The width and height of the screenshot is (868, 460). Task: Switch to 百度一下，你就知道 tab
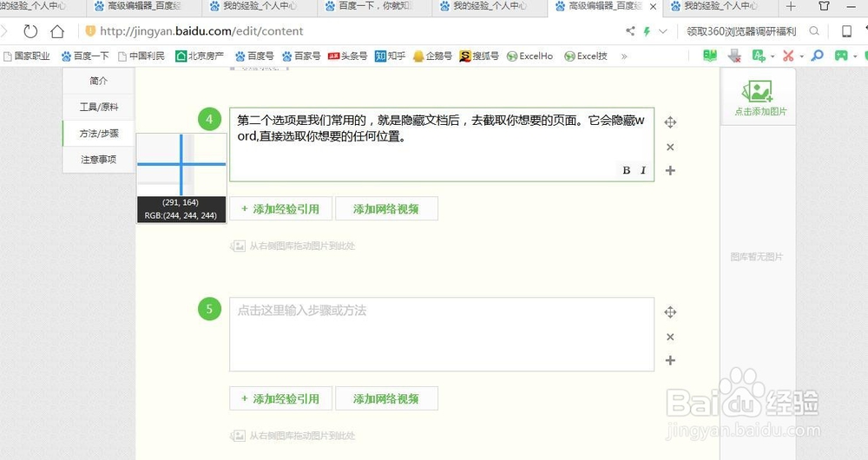click(x=374, y=6)
